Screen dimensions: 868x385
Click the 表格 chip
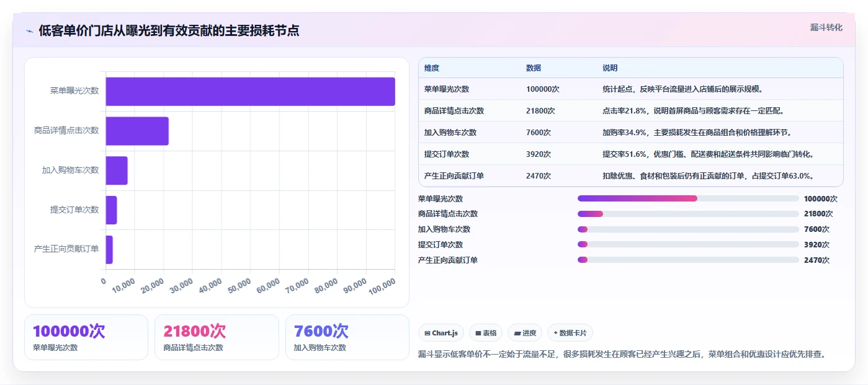click(486, 333)
